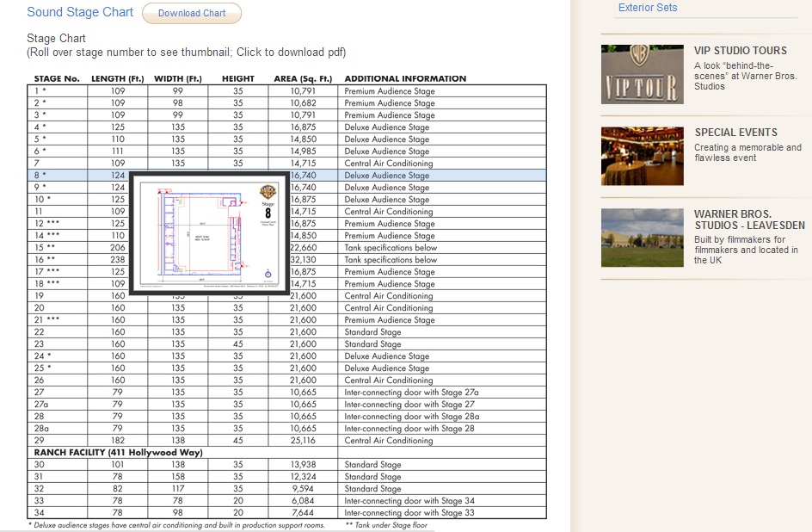Click the Sound Stage Chart heading
The width and height of the screenshot is (812, 532).
click(x=80, y=12)
